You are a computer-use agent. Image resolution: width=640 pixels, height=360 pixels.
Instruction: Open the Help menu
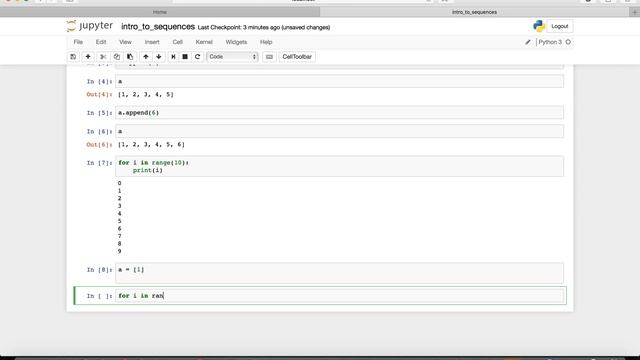(266, 42)
